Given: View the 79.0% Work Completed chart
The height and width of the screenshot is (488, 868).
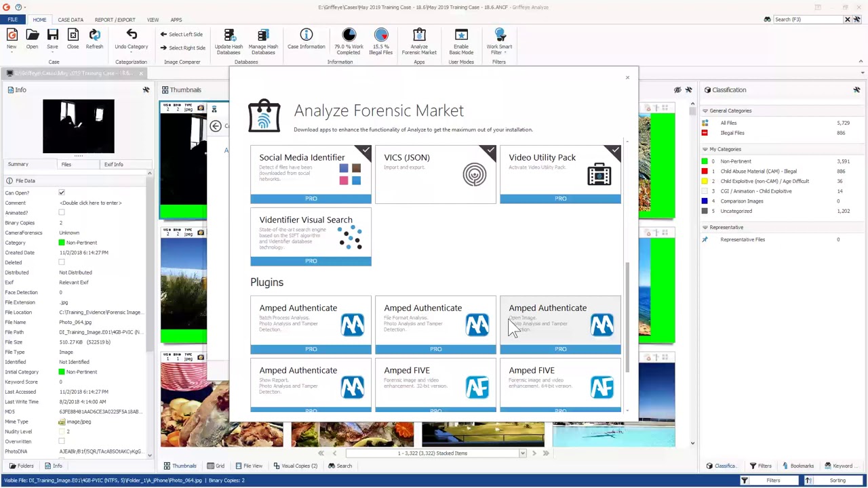Looking at the screenshot, I should (x=349, y=41).
